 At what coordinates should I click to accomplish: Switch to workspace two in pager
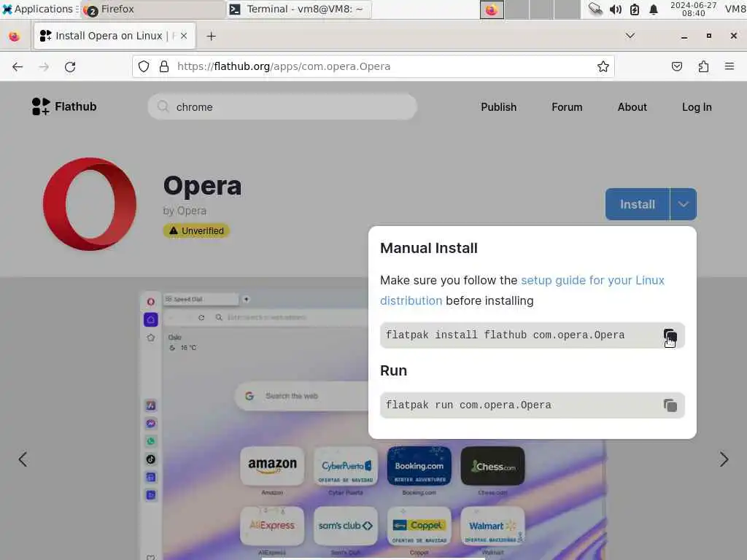[x=517, y=9]
